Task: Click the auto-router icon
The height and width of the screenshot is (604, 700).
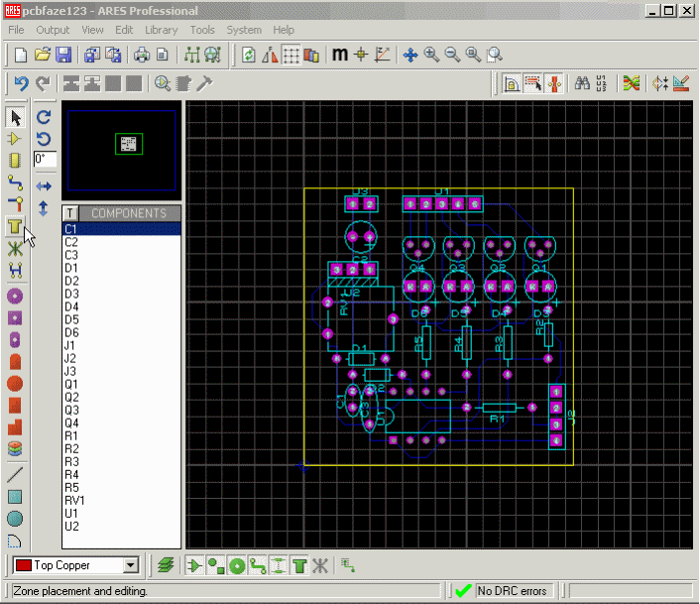Action: coord(632,83)
